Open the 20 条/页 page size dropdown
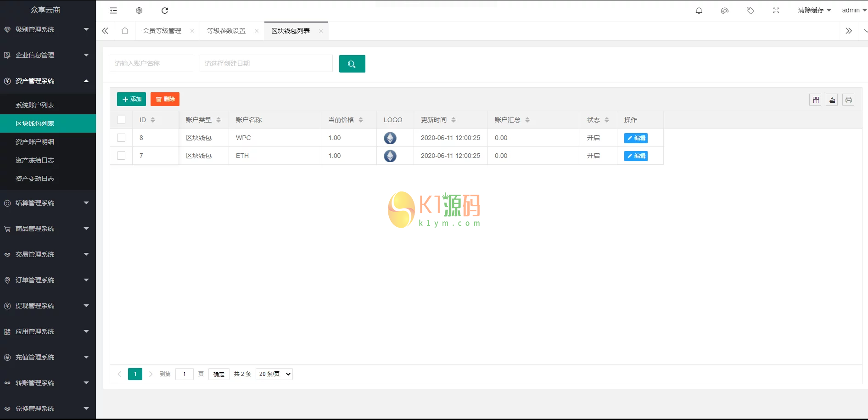The height and width of the screenshot is (420, 868). (x=274, y=374)
